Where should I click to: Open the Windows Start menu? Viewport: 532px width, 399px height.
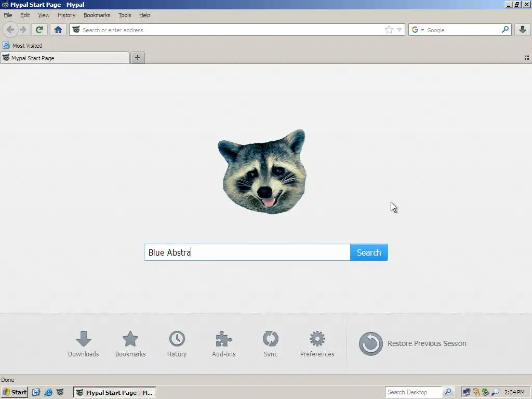point(14,392)
